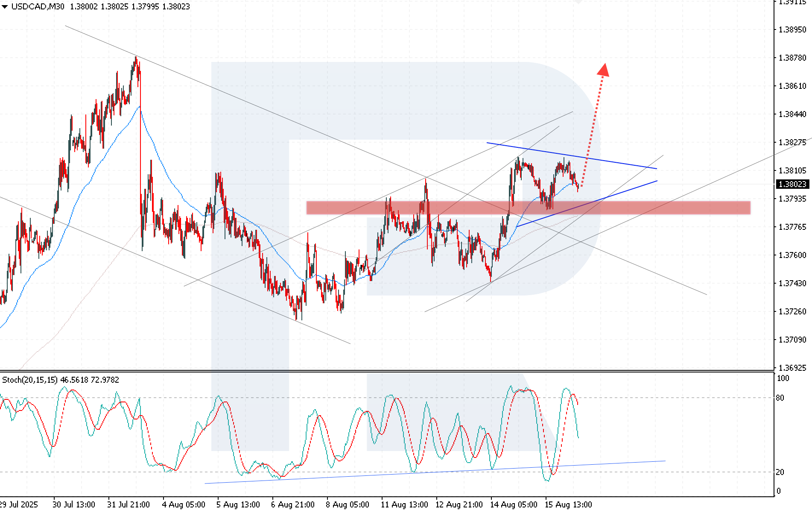Pick the 6 Aug 21:00 time label
The width and height of the screenshot is (812, 513).
(293, 504)
